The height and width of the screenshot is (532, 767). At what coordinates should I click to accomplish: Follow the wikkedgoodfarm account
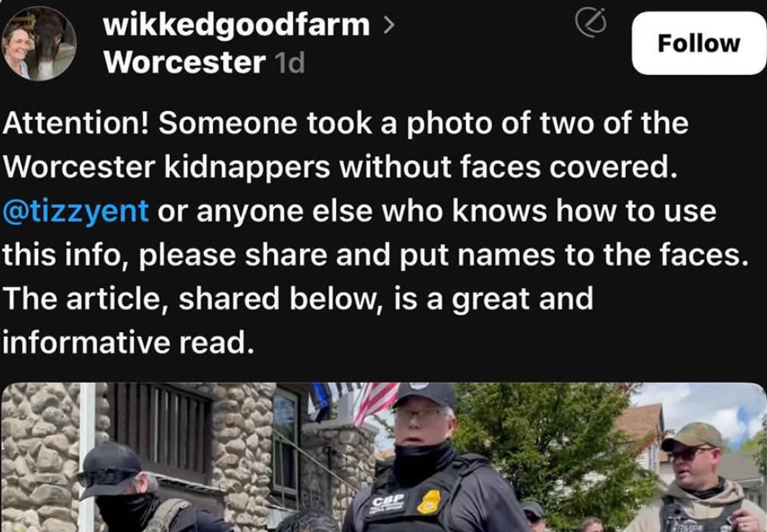tap(698, 43)
